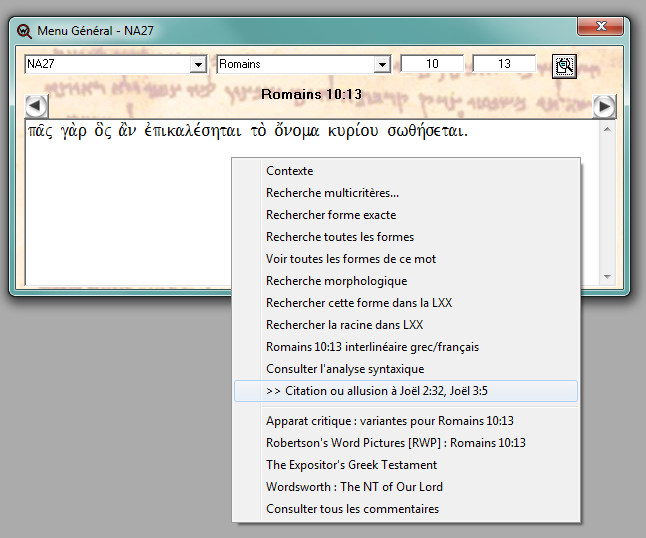This screenshot has width=646, height=538.
Task: Select Consulter tous les commentaires
Action: coord(406,509)
